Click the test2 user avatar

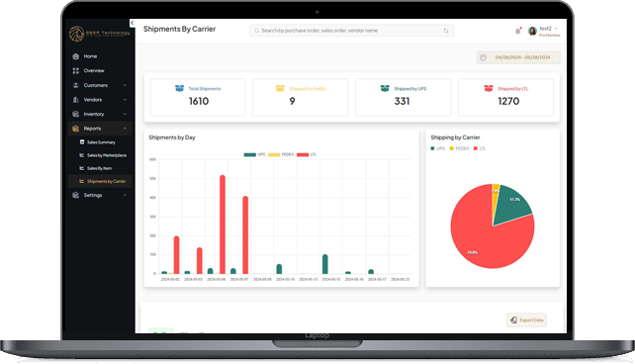point(532,32)
